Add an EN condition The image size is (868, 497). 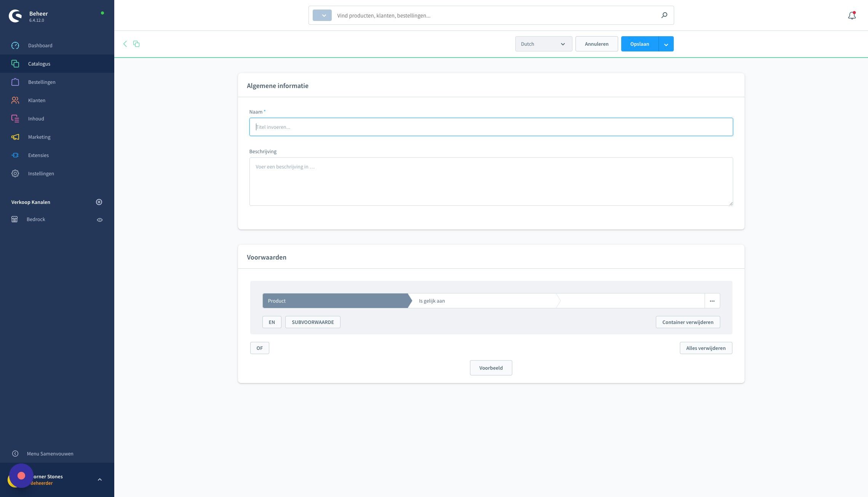tap(272, 322)
